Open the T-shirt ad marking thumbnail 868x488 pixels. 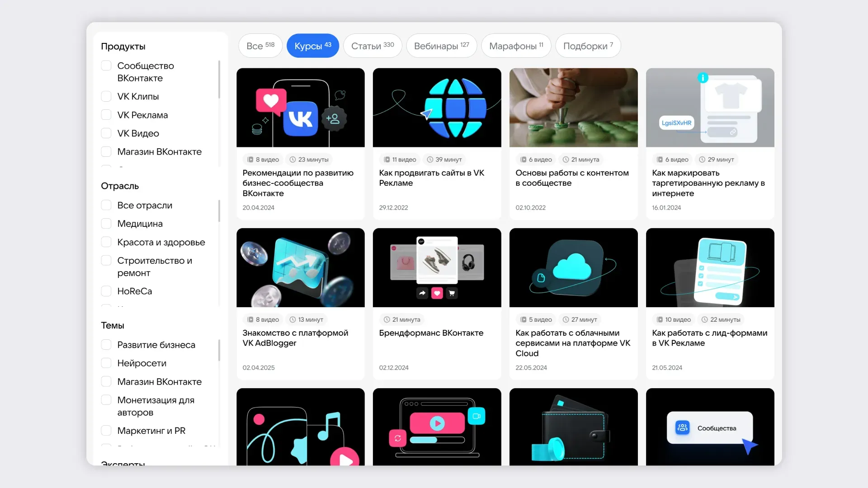pyautogui.click(x=710, y=108)
